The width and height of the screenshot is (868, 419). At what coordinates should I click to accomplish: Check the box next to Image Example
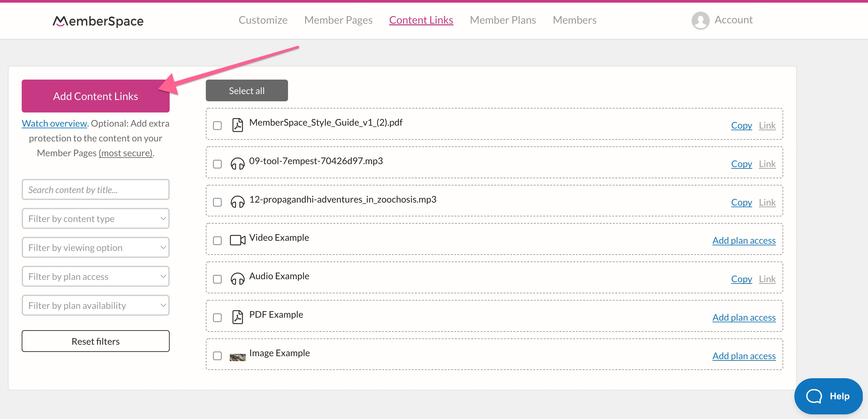[217, 356]
